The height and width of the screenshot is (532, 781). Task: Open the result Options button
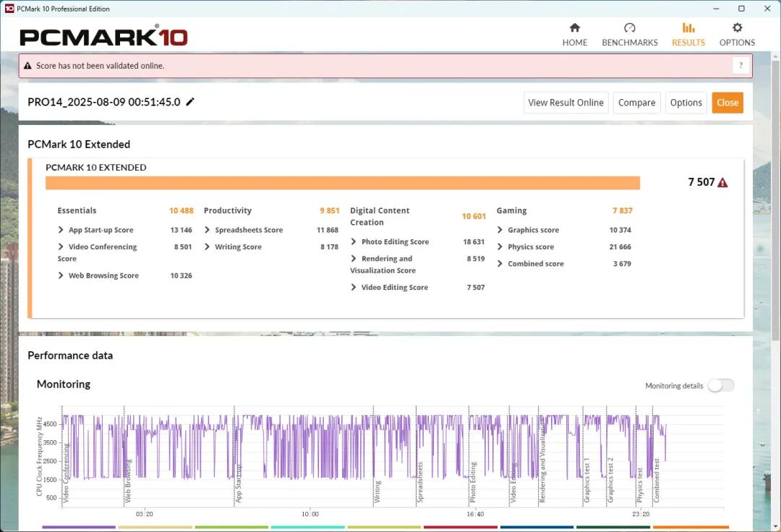[686, 103]
